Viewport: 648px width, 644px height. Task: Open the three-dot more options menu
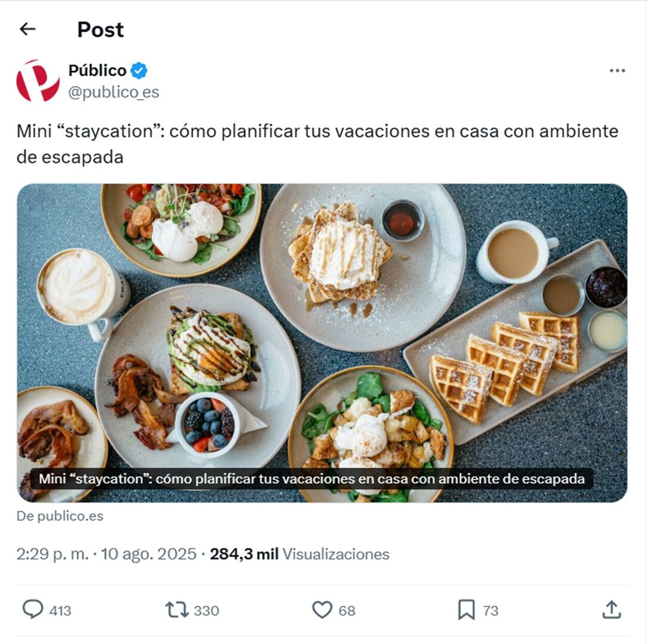[x=617, y=70]
